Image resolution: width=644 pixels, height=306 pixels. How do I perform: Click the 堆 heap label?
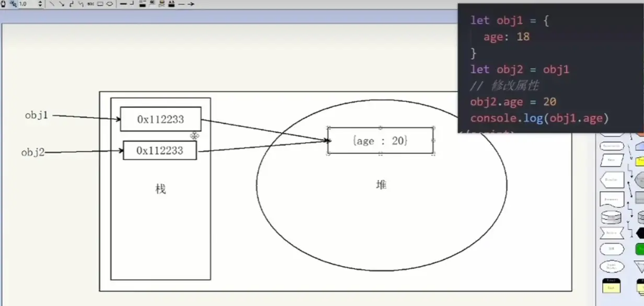(x=382, y=184)
